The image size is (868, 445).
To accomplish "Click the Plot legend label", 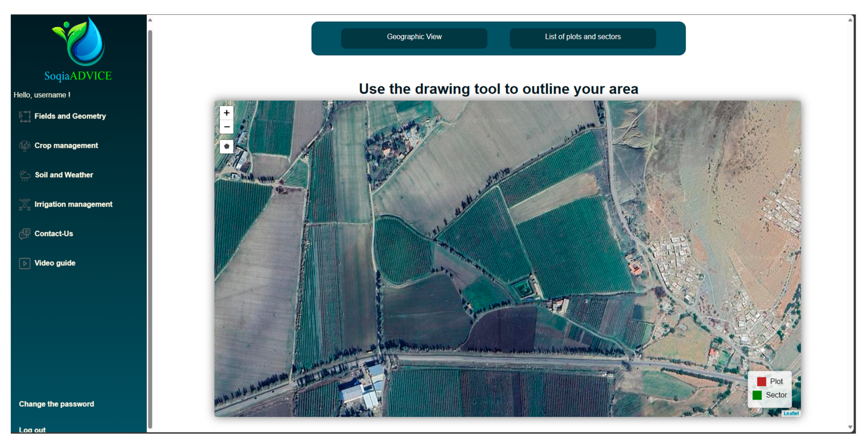I will (x=776, y=381).
